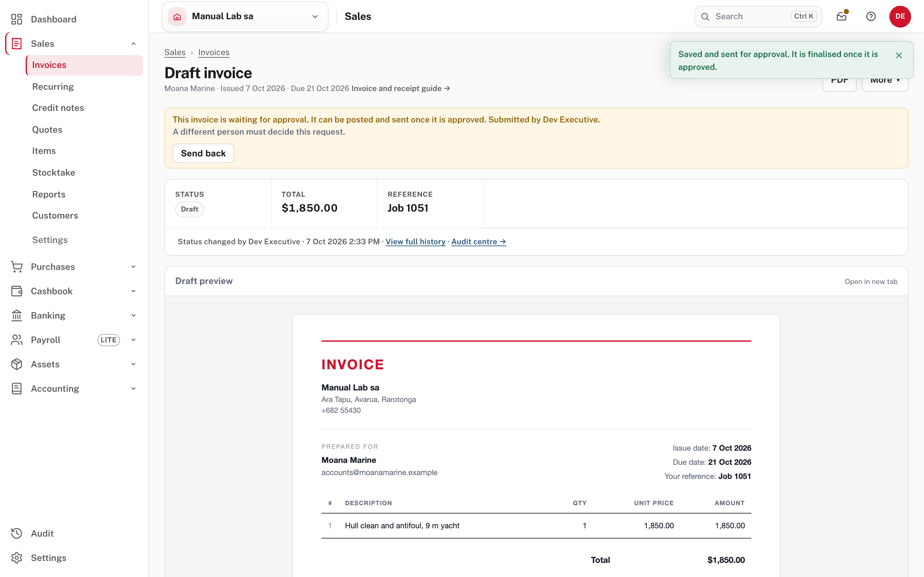This screenshot has height=577, width=924.
Task: Click the DE user avatar
Action: pos(900,16)
